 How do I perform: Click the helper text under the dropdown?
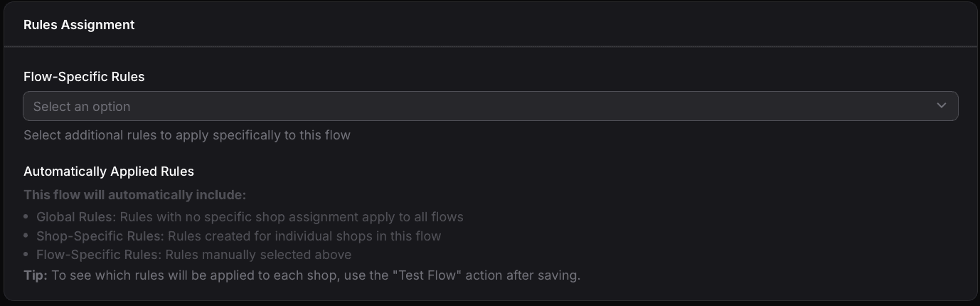pyautogui.click(x=186, y=135)
